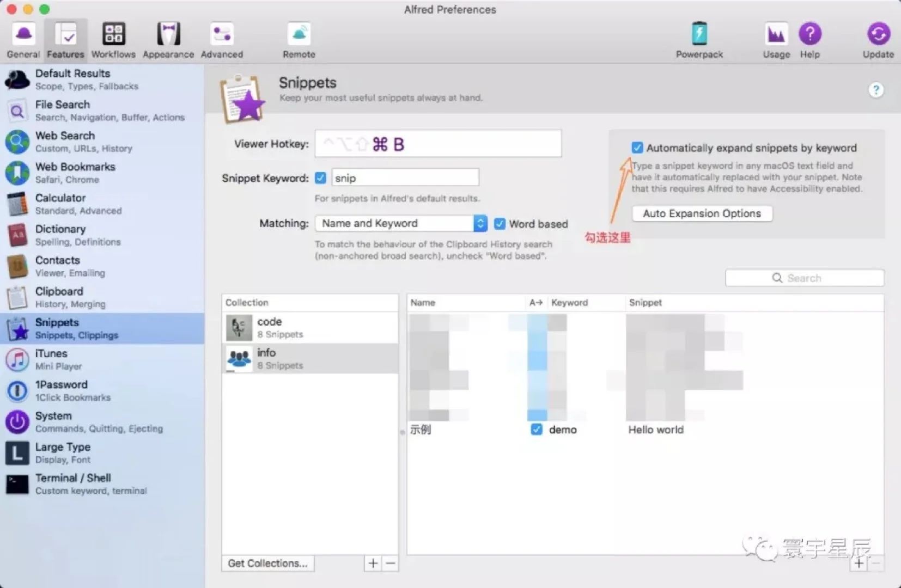Image resolution: width=901 pixels, height=588 pixels.
Task: Select Clipboard in the features sidebar
Action: [59, 297]
